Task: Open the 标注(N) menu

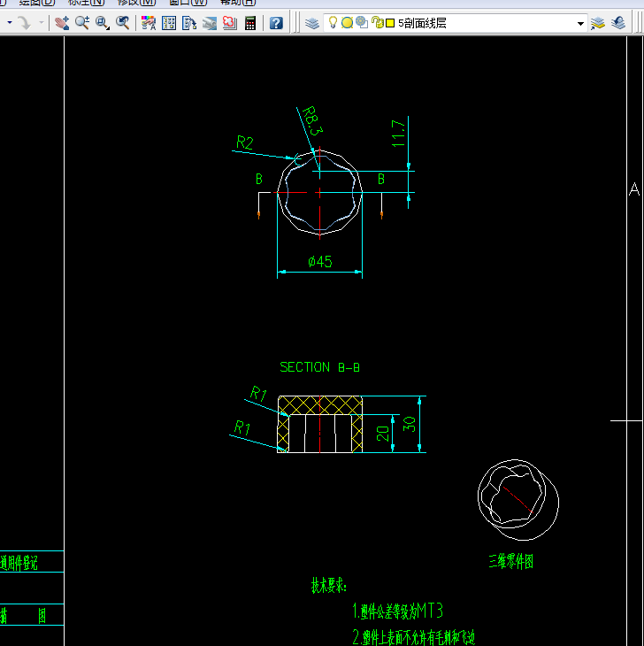Action: point(86,3)
